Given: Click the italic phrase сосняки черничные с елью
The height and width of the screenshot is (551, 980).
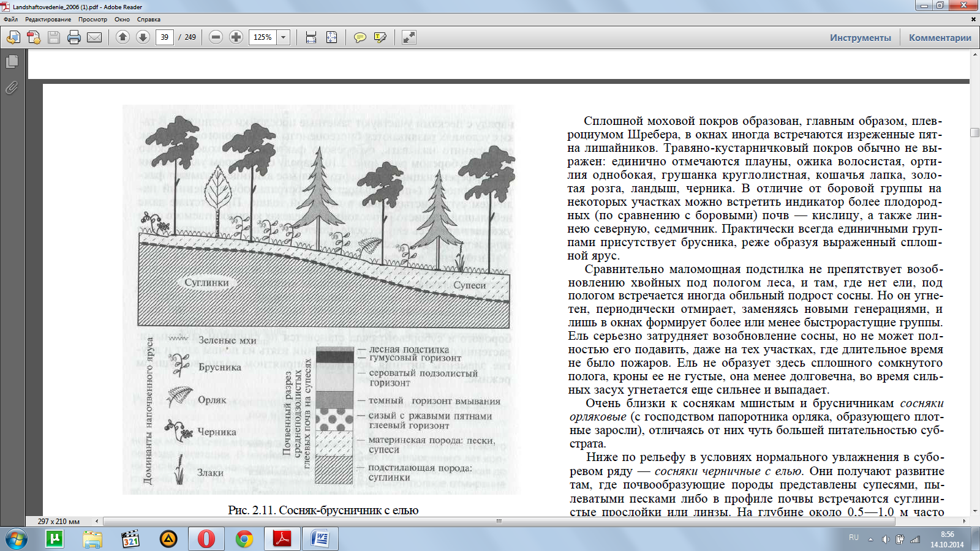Looking at the screenshot, I should pos(728,471).
